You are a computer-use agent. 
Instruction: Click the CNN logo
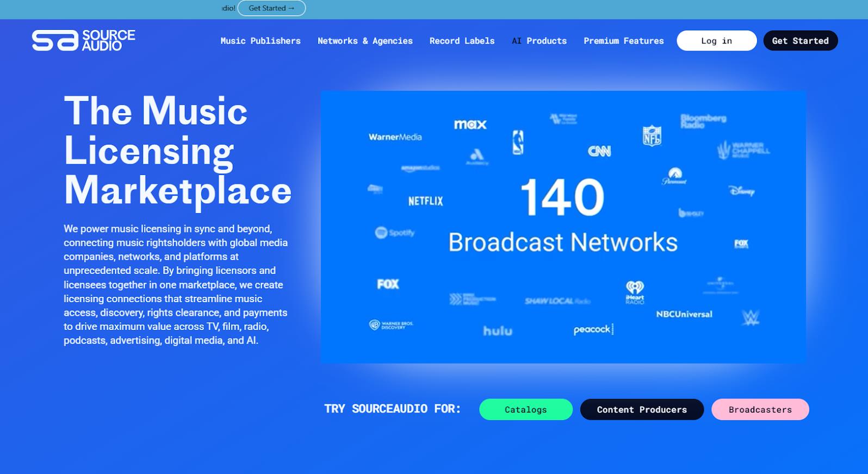pos(599,151)
